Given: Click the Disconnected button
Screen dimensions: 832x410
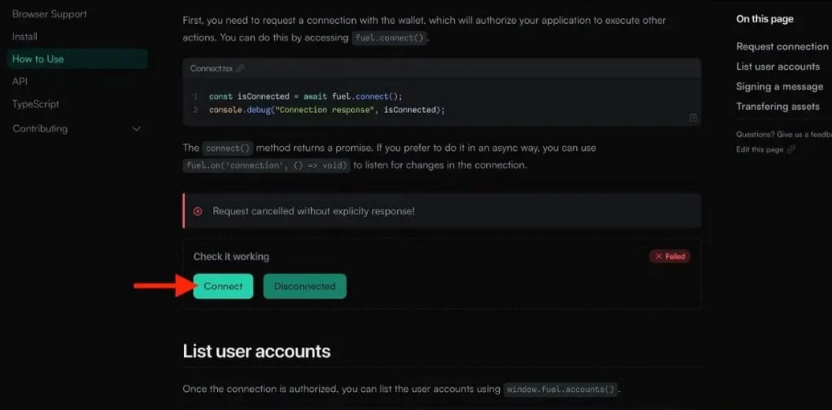Looking at the screenshot, I should 305,286.
